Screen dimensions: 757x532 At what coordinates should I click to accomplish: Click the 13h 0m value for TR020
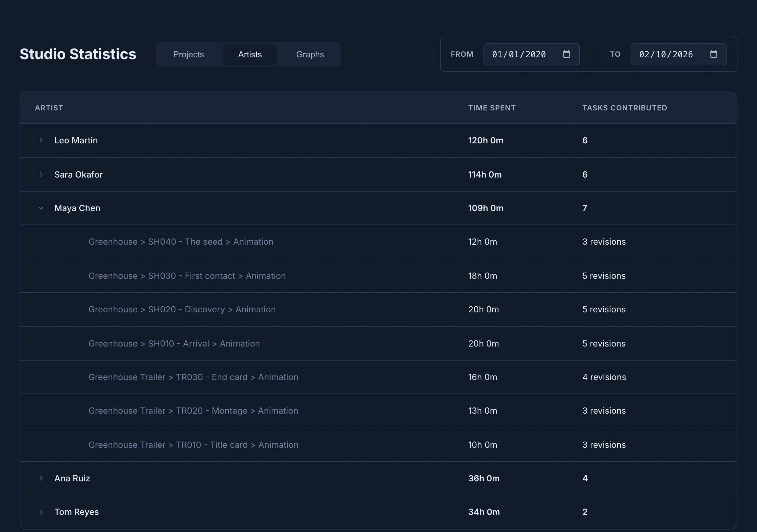coord(483,411)
